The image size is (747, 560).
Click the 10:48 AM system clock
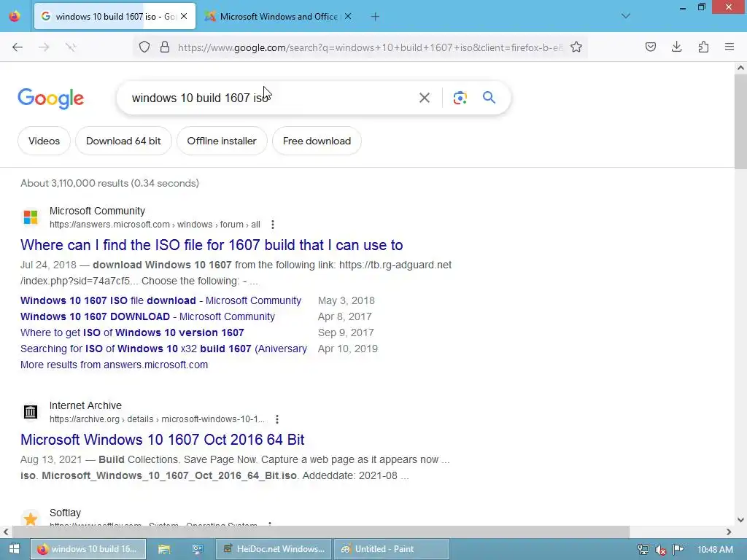[x=715, y=550]
